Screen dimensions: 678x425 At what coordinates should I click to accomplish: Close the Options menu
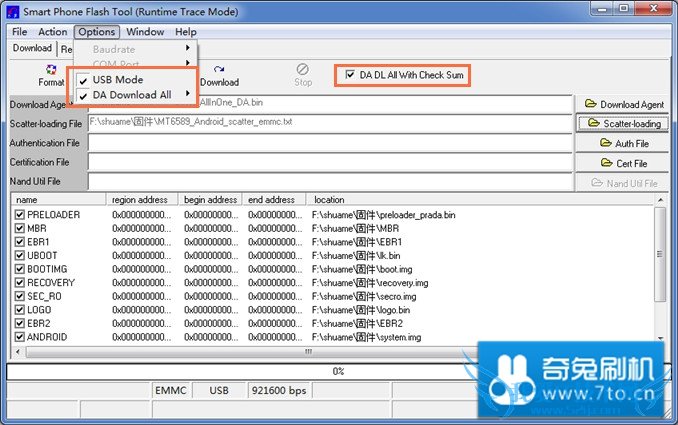coord(96,32)
